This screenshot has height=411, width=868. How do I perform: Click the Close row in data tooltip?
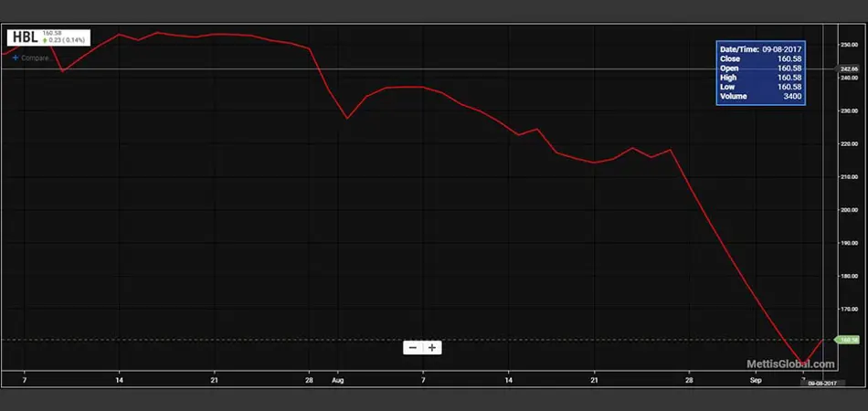point(760,58)
